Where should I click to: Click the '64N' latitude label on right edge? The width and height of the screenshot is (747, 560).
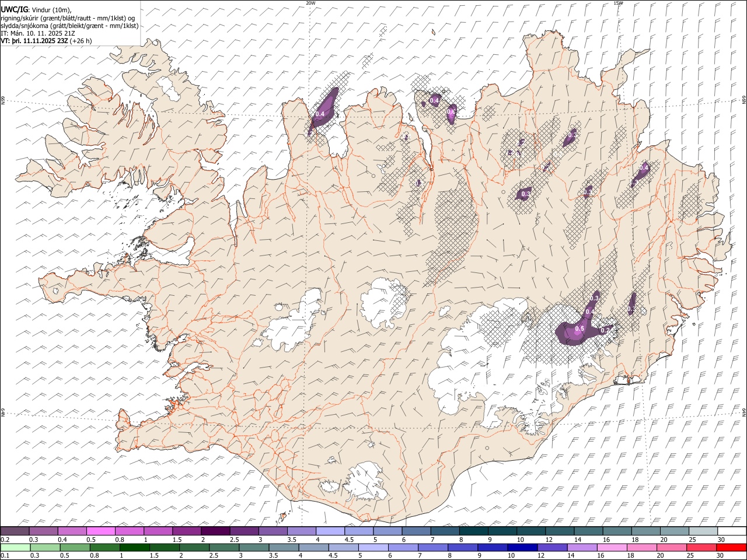tap(744, 412)
